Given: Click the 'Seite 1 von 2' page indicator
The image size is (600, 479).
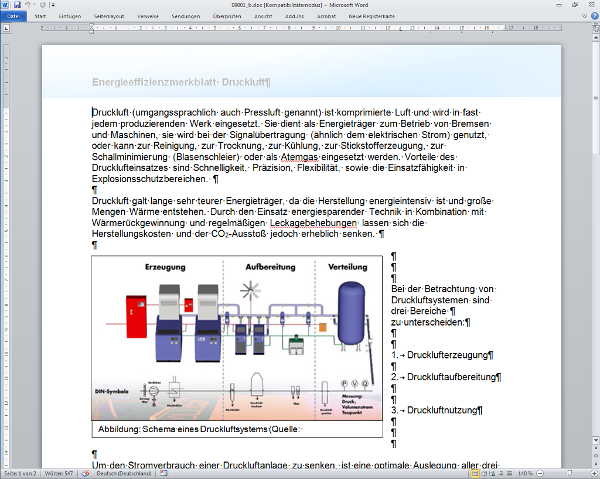Looking at the screenshot, I should pos(20,472).
